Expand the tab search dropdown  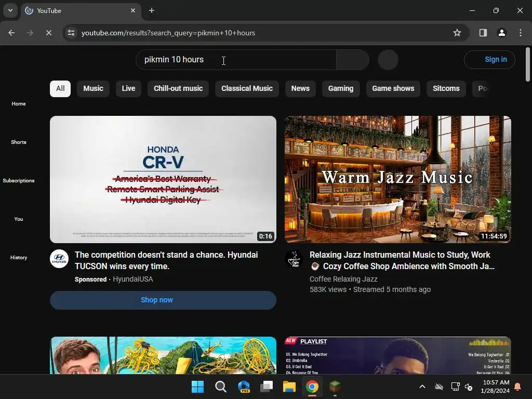[10, 10]
